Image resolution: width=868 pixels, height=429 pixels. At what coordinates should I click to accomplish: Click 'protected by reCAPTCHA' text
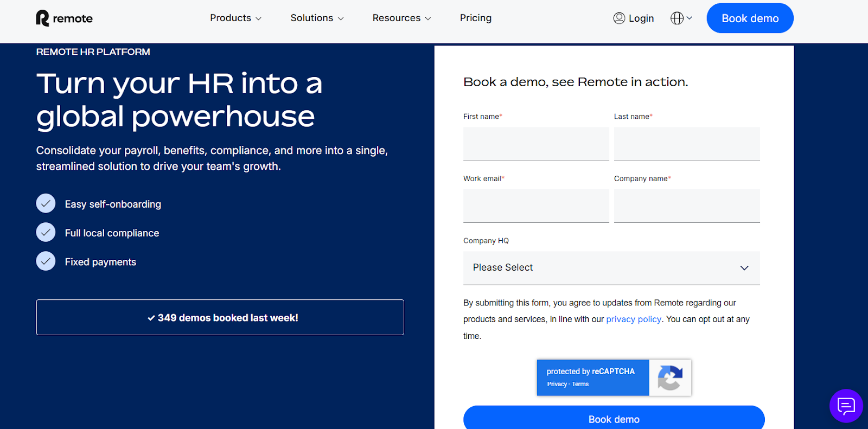[x=590, y=372]
